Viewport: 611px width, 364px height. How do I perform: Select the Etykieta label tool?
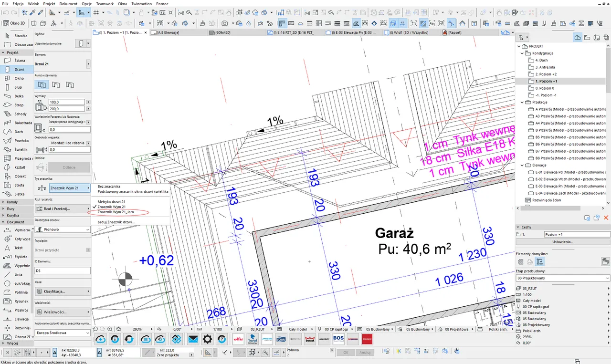17,257
